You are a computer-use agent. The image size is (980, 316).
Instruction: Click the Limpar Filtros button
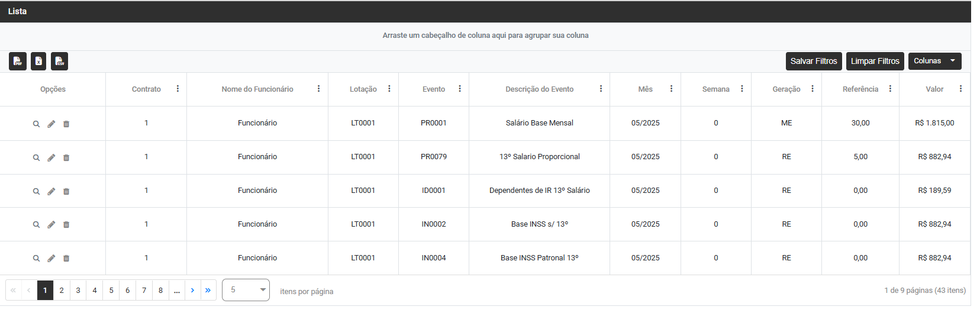coord(875,61)
